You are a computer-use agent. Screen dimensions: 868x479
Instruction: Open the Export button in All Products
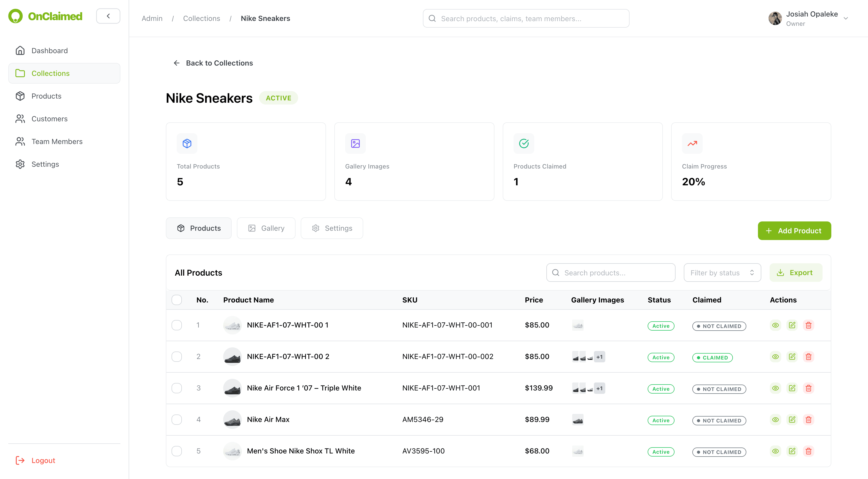(796, 272)
